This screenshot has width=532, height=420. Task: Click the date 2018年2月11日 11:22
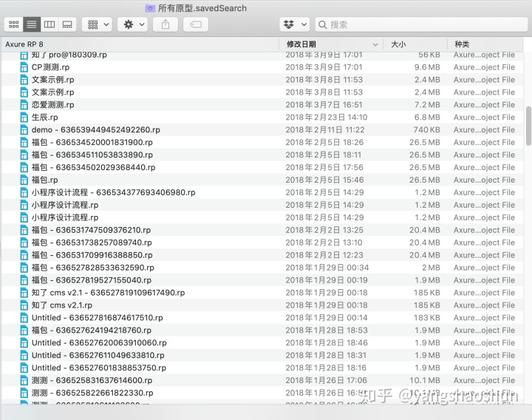[x=325, y=129]
